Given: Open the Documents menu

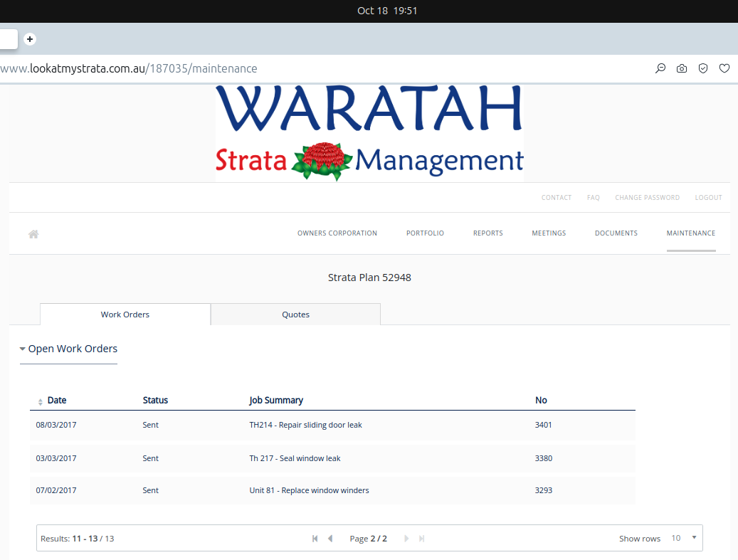Looking at the screenshot, I should 616,233.
